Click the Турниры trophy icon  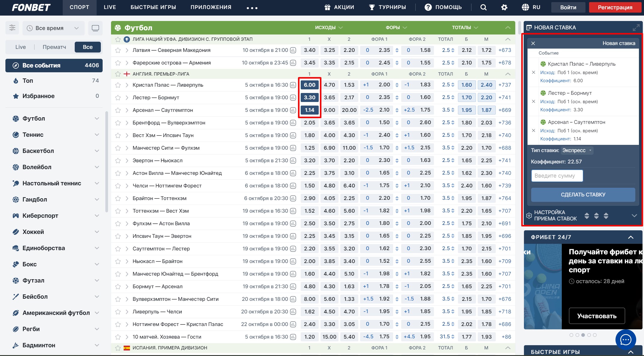point(372,7)
